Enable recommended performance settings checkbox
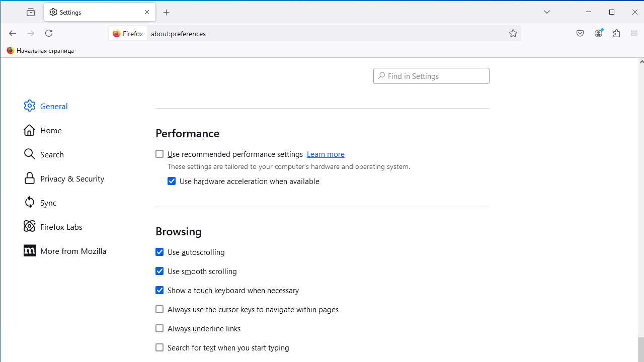Screen dimensions: 644x362 pyautogui.click(x=159, y=154)
